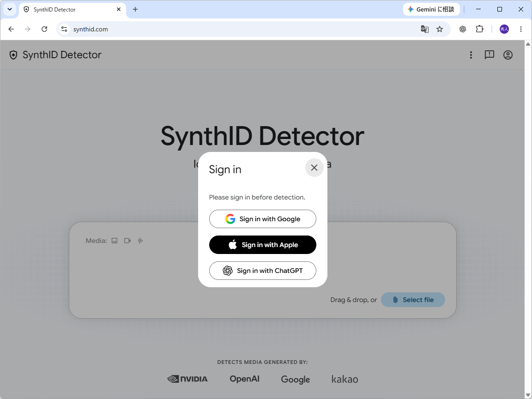Open the Extensions puzzle icon
Screen dimensions: 532x399
click(479, 29)
